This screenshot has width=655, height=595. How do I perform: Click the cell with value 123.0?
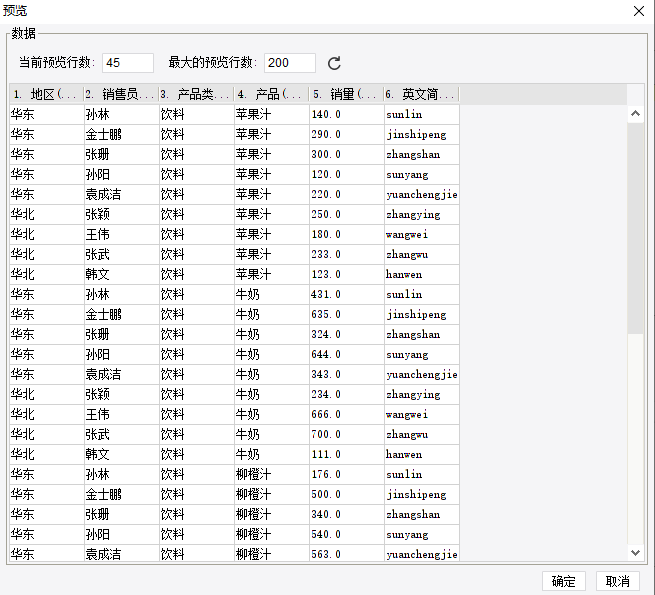point(347,275)
